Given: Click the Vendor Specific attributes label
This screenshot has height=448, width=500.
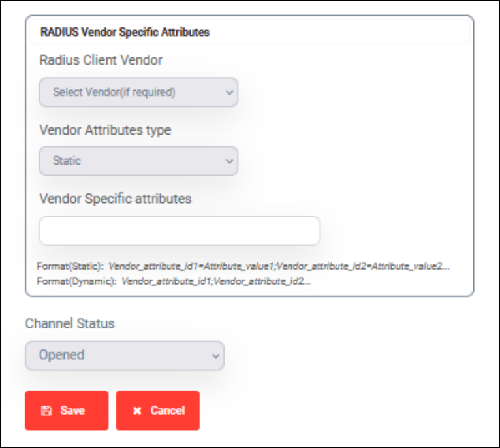Looking at the screenshot, I should [115, 199].
